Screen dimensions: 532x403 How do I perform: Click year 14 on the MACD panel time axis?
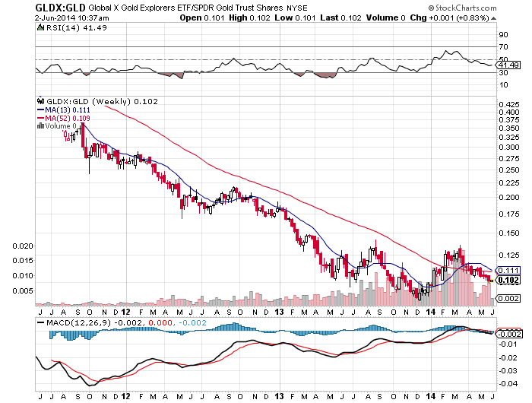tap(431, 396)
